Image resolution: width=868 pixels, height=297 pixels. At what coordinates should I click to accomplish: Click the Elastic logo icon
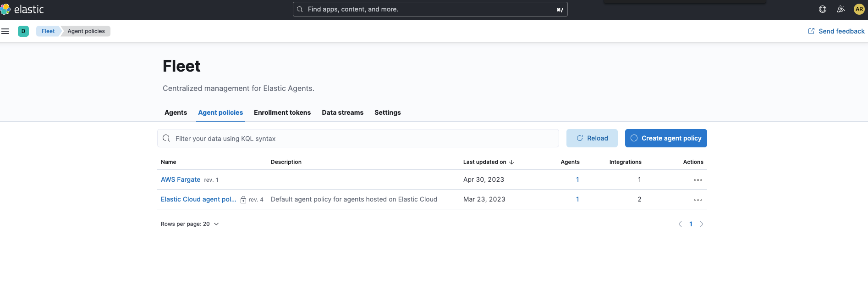tap(5, 9)
